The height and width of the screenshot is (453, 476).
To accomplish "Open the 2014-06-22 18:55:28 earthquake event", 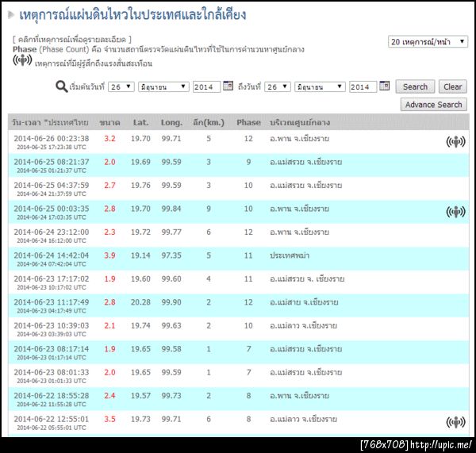I will pos(239,399).
